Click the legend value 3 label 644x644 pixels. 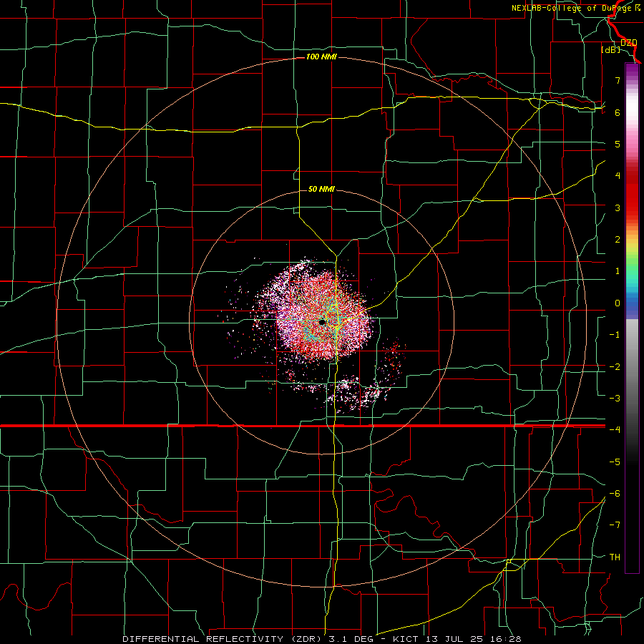618,208
